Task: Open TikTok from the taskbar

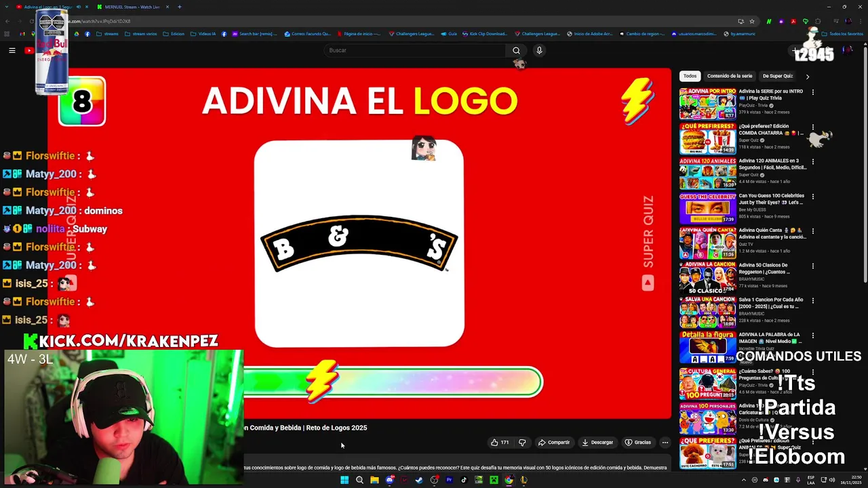Action: [x=464, y=480]
